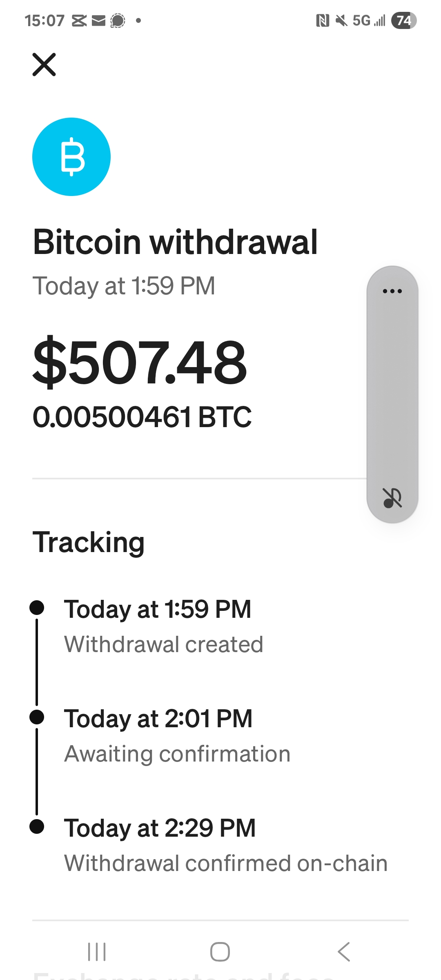Open the three-dots menu on floating panel
The image size is (441, 980).
(x=392, y=291)
